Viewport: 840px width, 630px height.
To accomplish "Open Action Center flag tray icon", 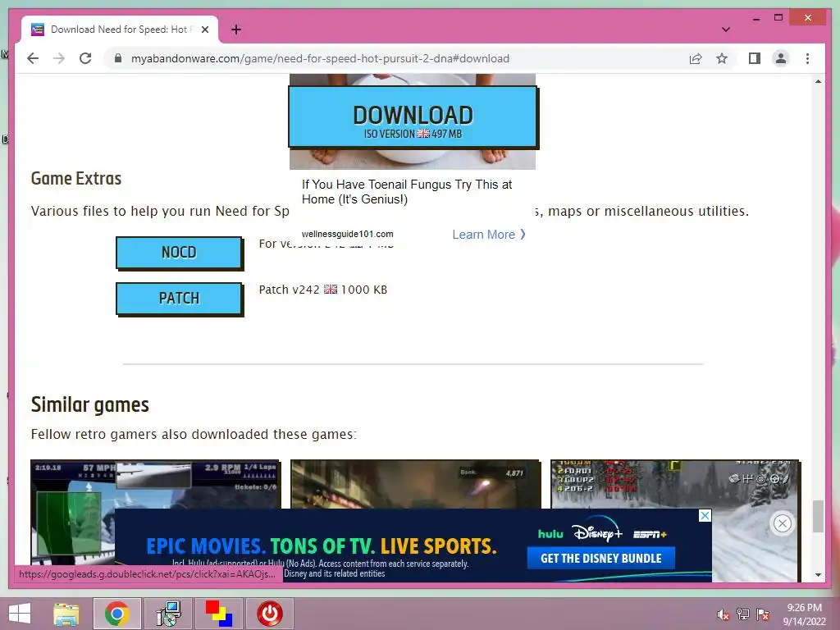I will tap(763, 614).
